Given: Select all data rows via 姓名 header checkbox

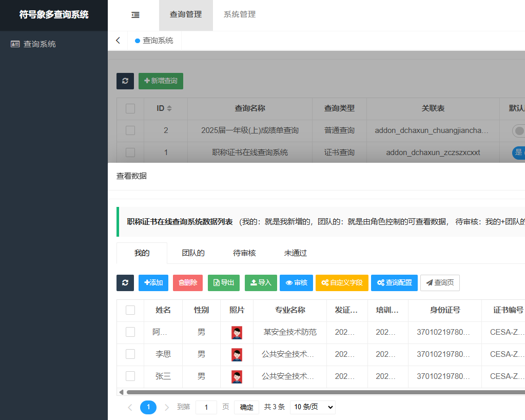Looking at the screenshot, I should click(130, 310).
